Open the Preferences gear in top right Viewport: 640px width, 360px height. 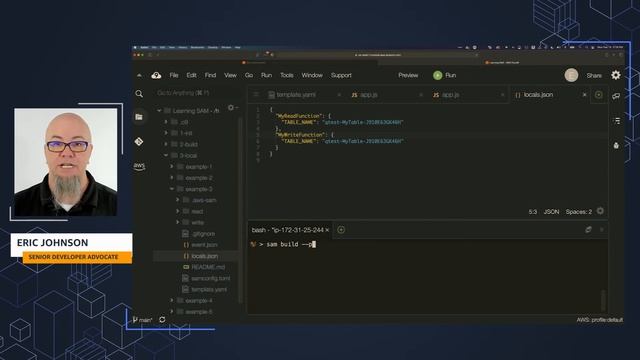coord(616,75)
